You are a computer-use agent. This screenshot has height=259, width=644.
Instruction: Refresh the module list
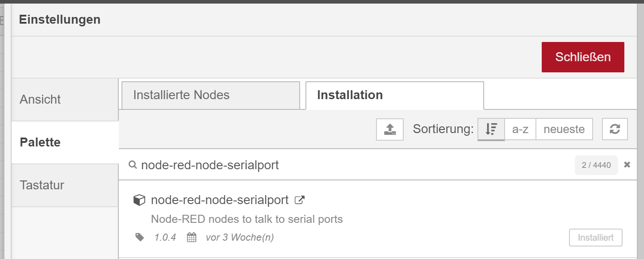coord(615,129)
